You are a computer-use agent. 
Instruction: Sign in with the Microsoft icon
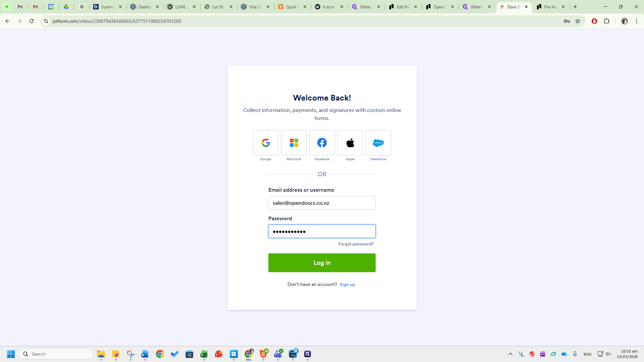(294, 143)
